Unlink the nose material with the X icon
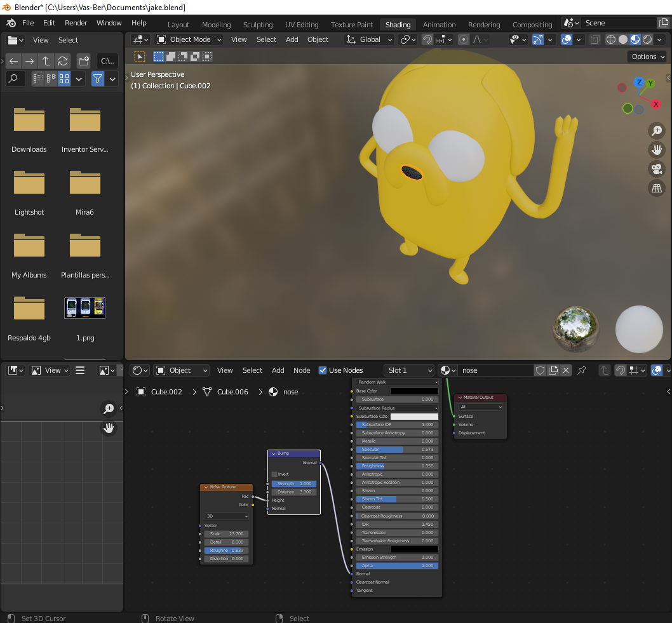The width and height of the screenshot is (672, 623). pos(566,370)
